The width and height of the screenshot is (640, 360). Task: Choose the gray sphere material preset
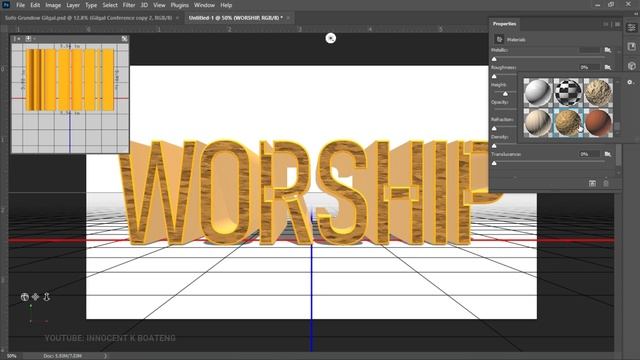point(538,92)
